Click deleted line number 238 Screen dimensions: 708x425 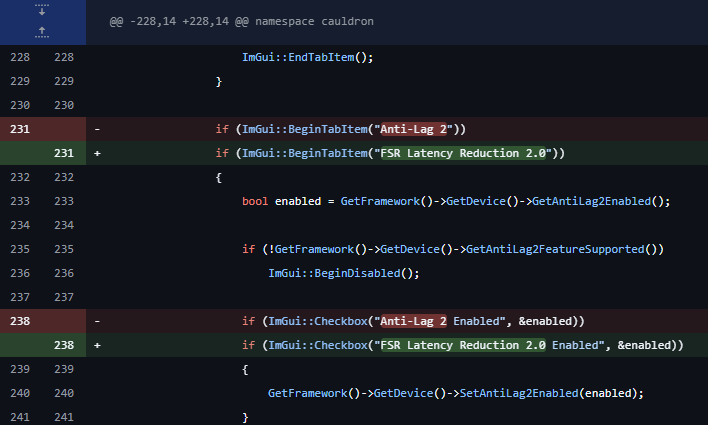20,321
